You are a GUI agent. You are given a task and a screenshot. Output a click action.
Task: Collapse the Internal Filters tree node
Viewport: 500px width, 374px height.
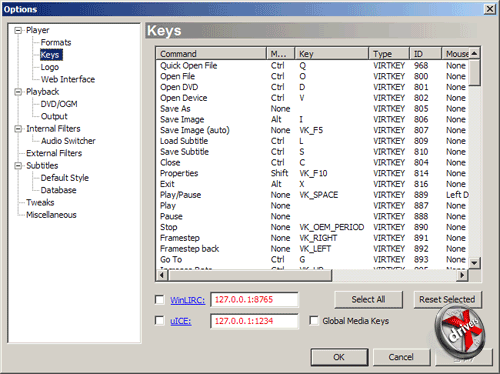18,129
